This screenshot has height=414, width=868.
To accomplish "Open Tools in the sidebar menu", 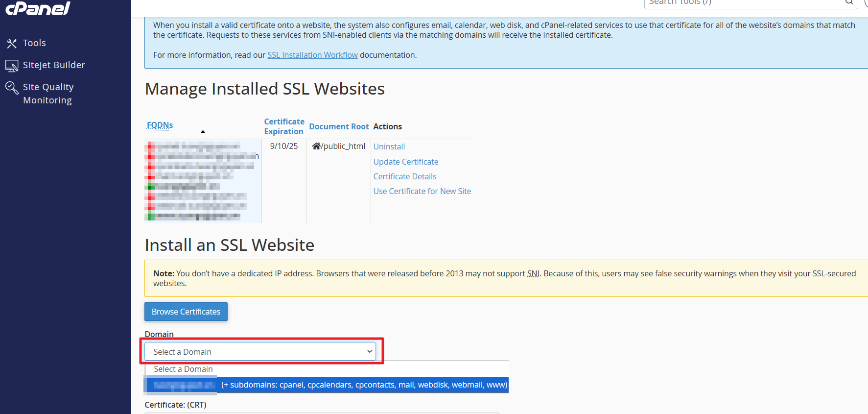I will click(34, 43).
